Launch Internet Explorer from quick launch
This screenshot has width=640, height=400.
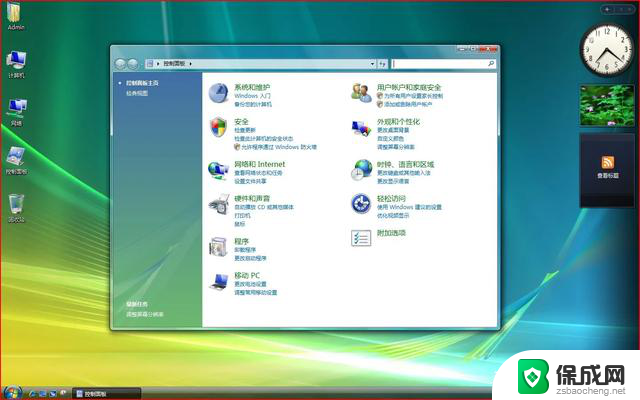33,393
